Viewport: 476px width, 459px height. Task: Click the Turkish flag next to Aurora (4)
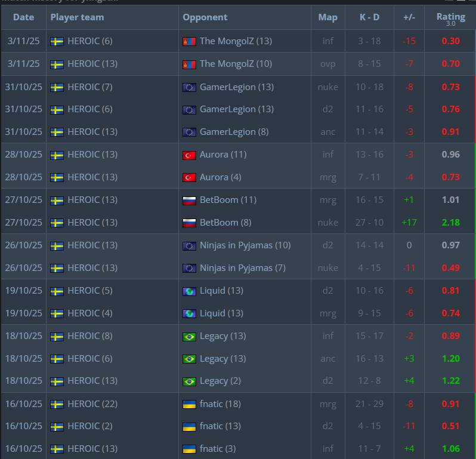point(189,177)
